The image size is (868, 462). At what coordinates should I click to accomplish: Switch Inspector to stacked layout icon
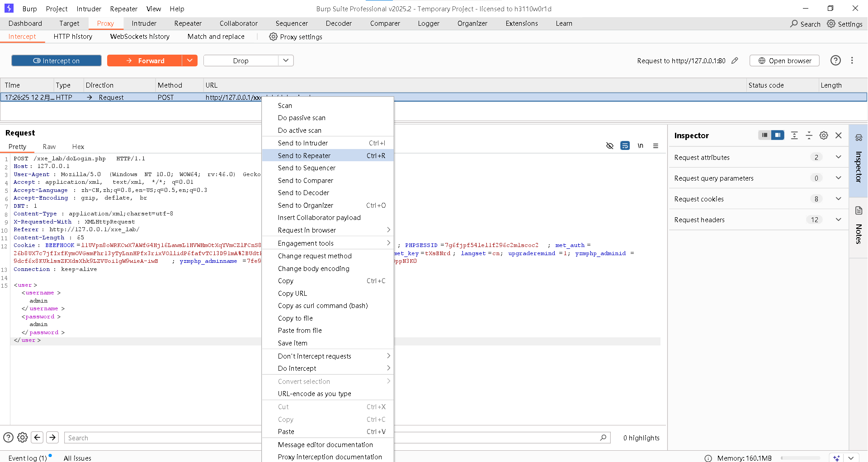[764, 135]
